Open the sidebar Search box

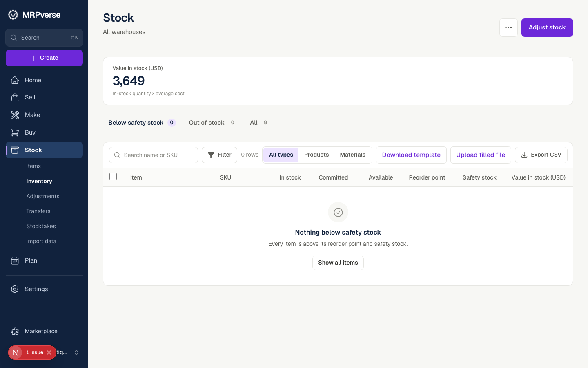(x=44, y=38)
